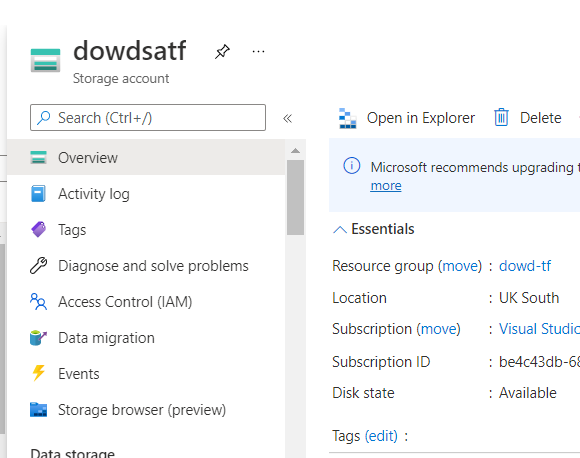Select the 'UK South' location value
580x458 pixels.
pos(529,298)
